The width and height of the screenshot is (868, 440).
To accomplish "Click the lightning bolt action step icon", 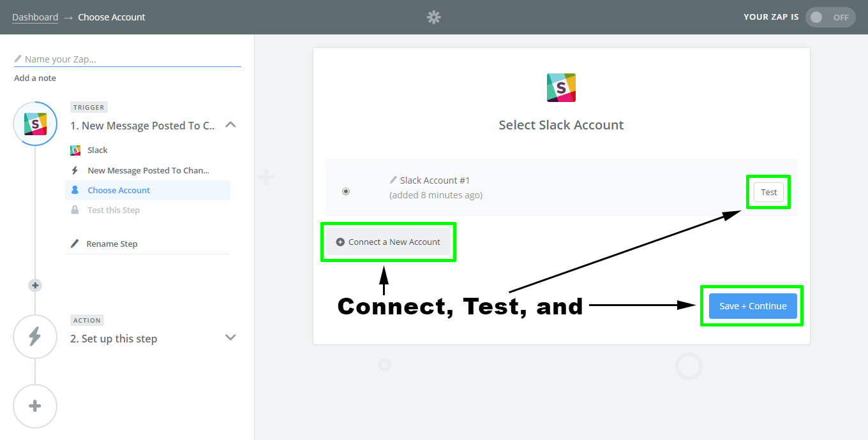I will (x=35, y=337).
